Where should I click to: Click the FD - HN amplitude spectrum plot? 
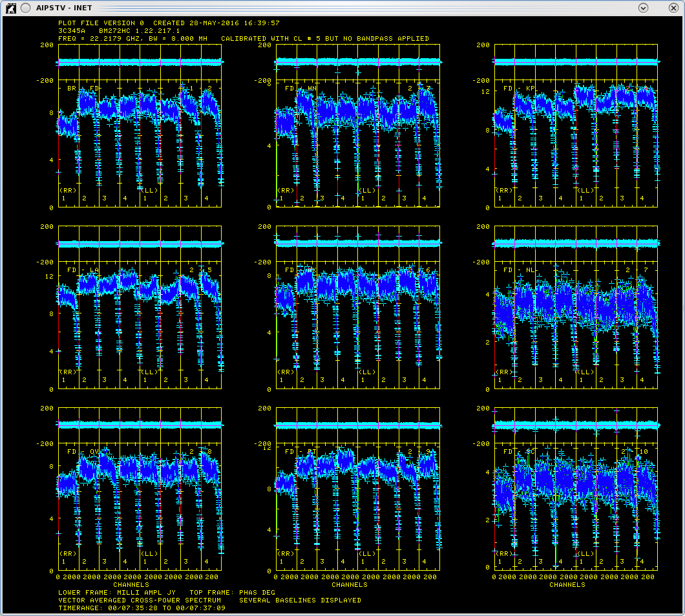click(358, 143)
